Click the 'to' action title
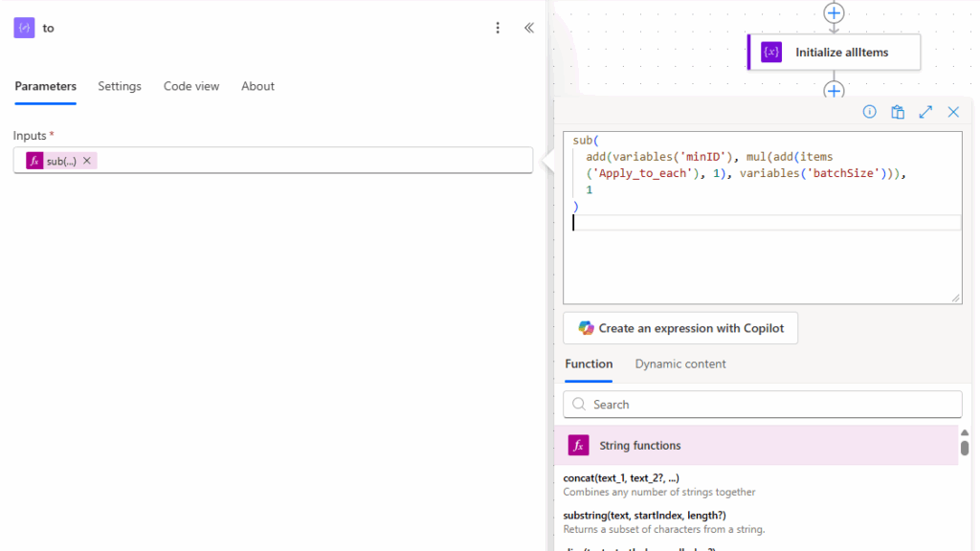The image size is (980, 551). [48, 28]
